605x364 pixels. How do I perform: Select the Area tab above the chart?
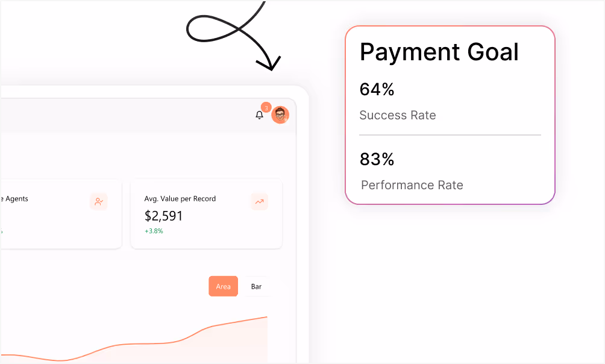click(x=223, y=286)
